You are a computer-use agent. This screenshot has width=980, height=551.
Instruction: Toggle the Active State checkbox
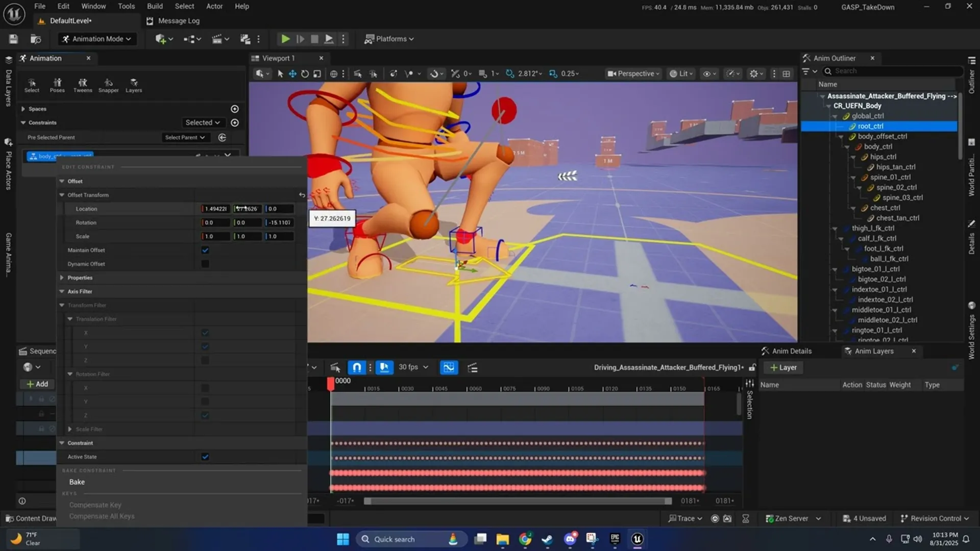[x=205, y=457]
